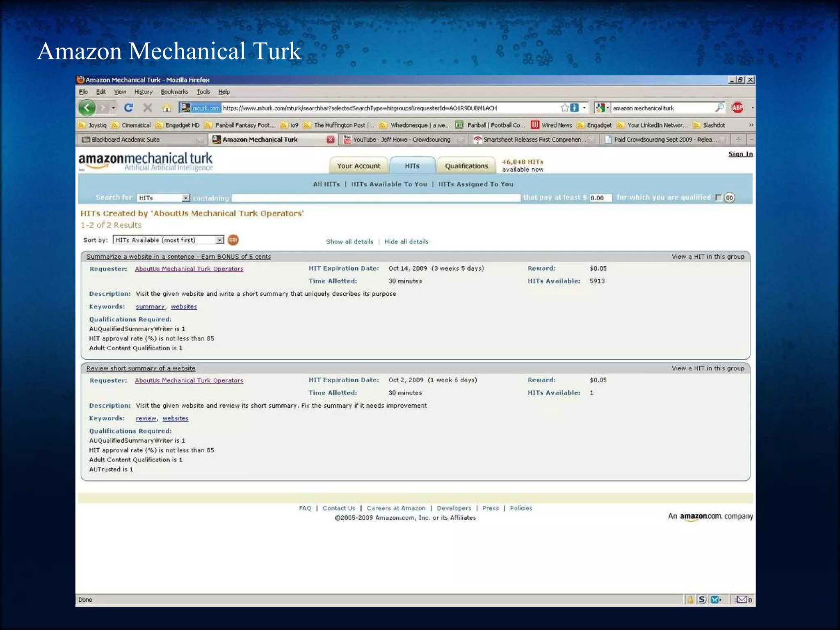Viewport: 840px width, 630px height.
Task: Click the review keyword link
Action: tap(146, 418)
